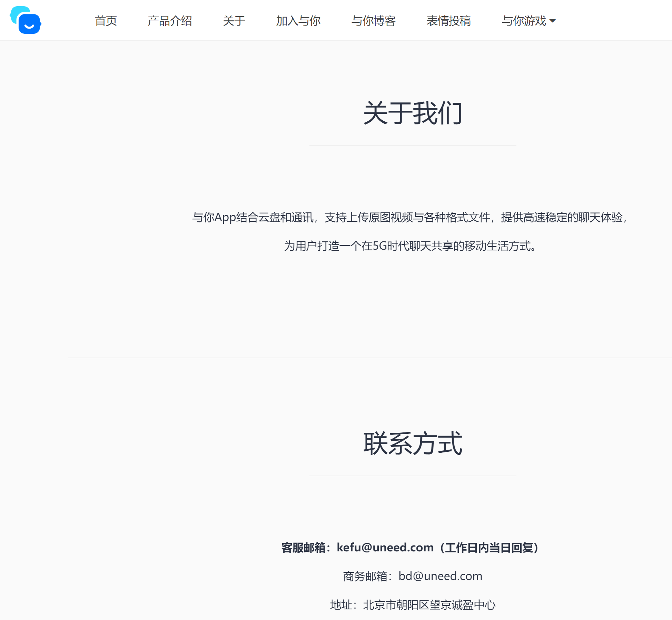Open the 表情投稿 sticker submission page

[x=449, y=21]
